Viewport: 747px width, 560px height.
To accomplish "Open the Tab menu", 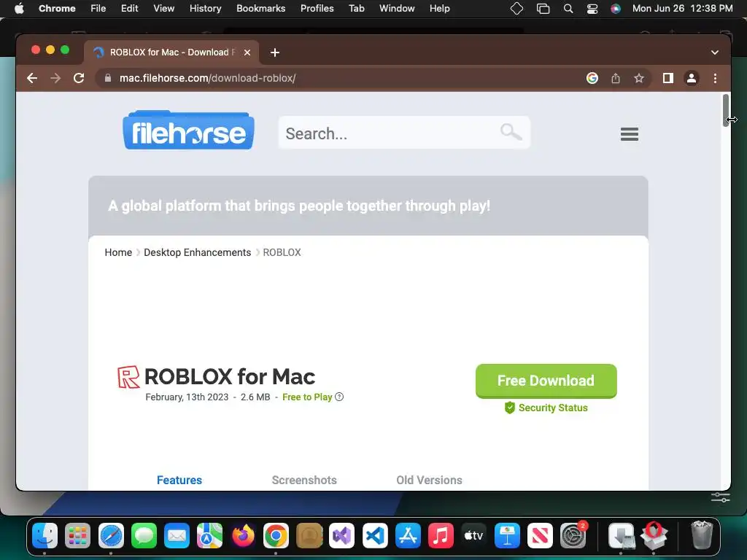I will 356,9.
